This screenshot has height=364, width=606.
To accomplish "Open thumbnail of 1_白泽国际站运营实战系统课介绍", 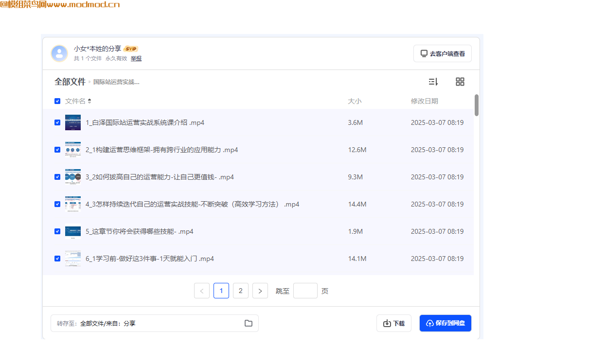I will pos(73,122).
